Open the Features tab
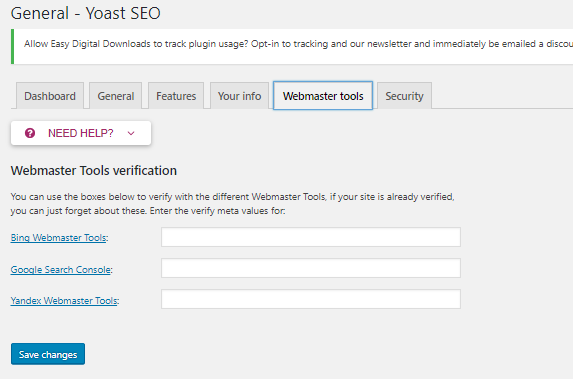The image size is (573, 379). coord(176,96)
